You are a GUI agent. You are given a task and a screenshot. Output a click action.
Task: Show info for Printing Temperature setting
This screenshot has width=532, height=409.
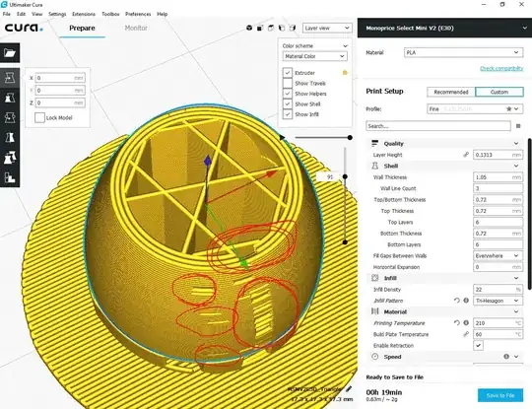[466, 323]
